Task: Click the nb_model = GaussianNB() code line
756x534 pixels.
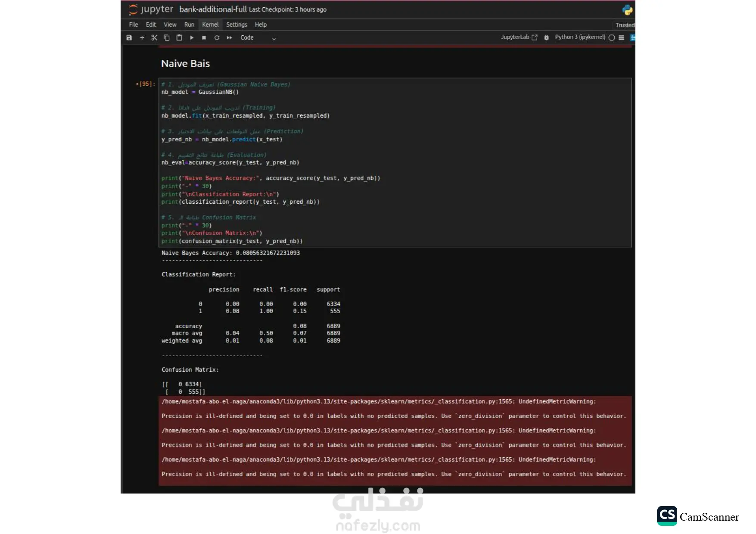Action: [x=200, y=92]
